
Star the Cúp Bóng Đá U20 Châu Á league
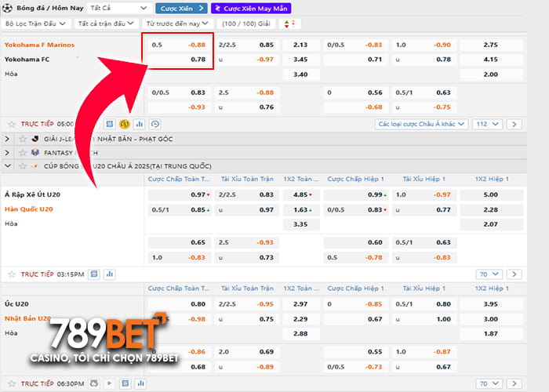pyautogui.click(x=23, y=166)
